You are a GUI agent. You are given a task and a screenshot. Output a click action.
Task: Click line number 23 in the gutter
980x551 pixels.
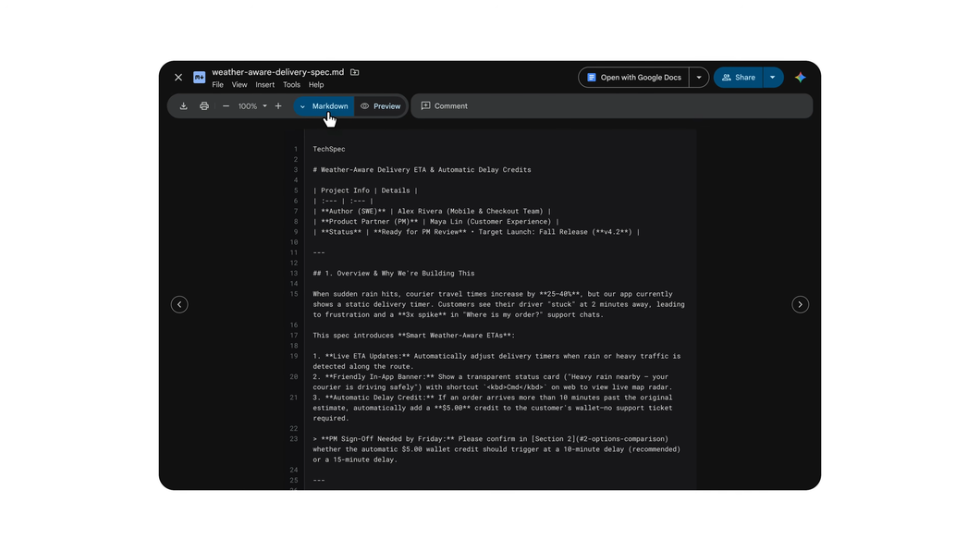294,439
